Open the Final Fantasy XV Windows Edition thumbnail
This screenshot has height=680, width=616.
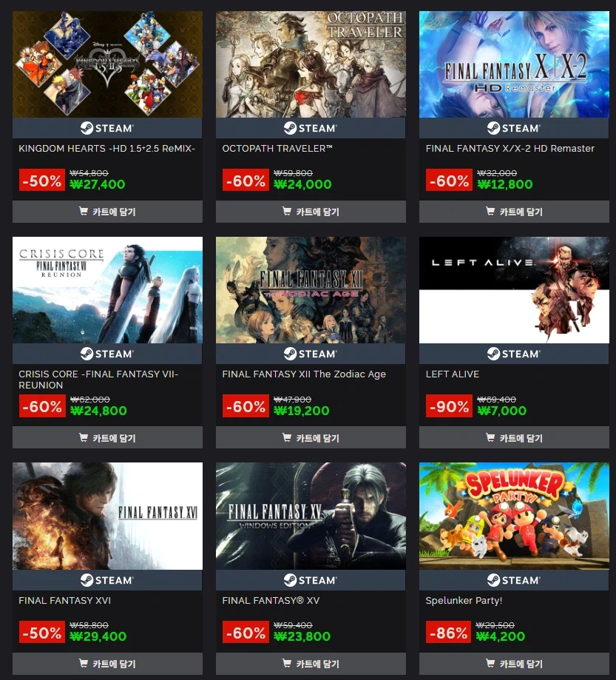point(311,516)
